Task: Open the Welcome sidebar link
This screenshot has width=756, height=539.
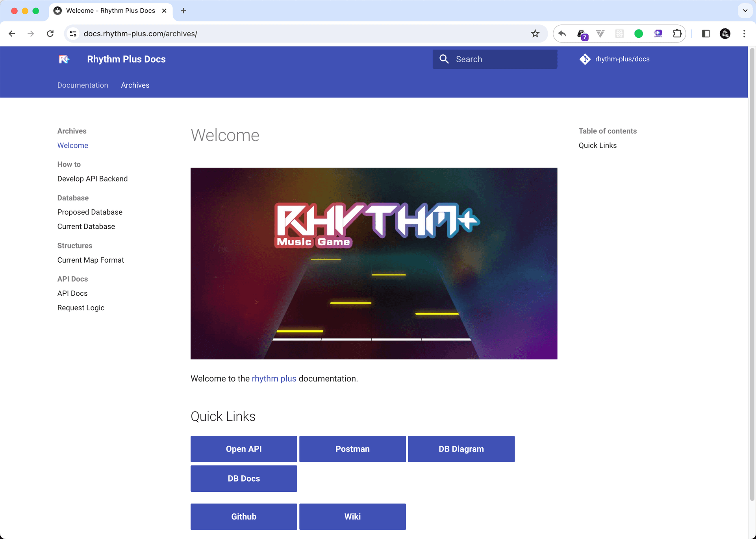Action: click(x=73, y=145)
